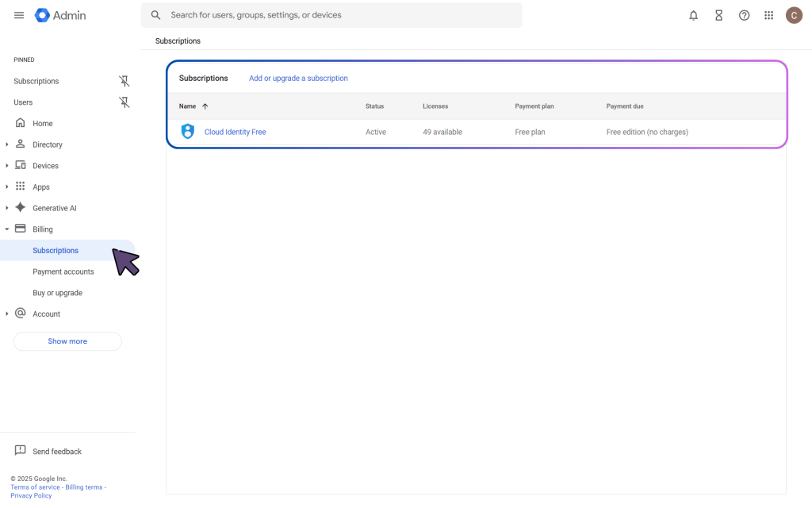Open Payment accounts
812x508 pixels.
[63, 271]
